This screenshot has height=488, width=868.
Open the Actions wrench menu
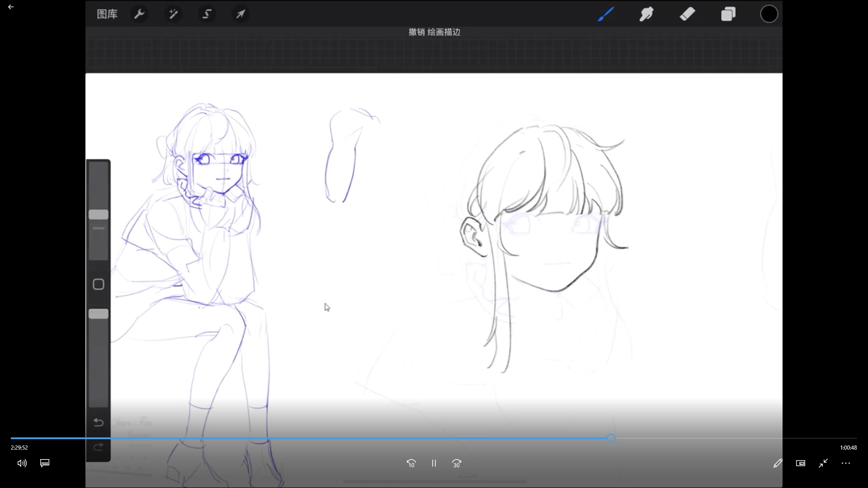pos(139,14)
